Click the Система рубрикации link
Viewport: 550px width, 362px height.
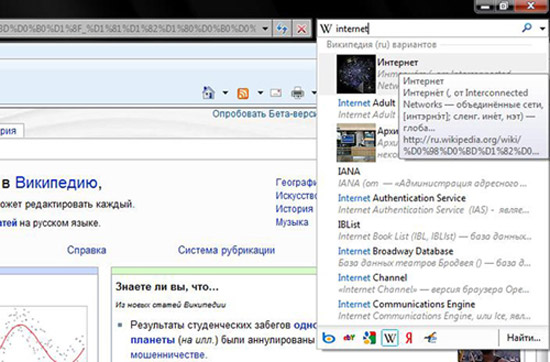pos(226,250)
